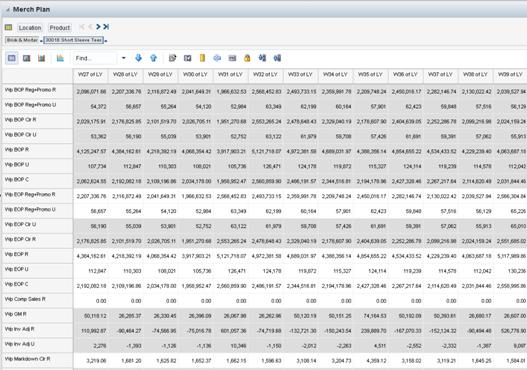
Task: Find previous with blue up arrow
Action: (x=153, y=58)
